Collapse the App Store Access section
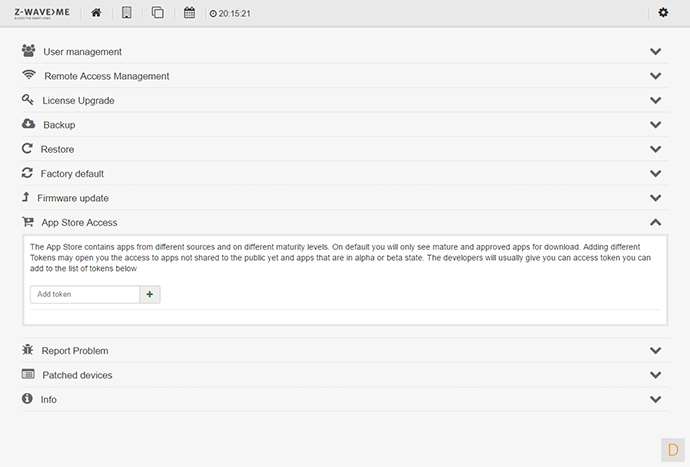 tap(655, 222)
